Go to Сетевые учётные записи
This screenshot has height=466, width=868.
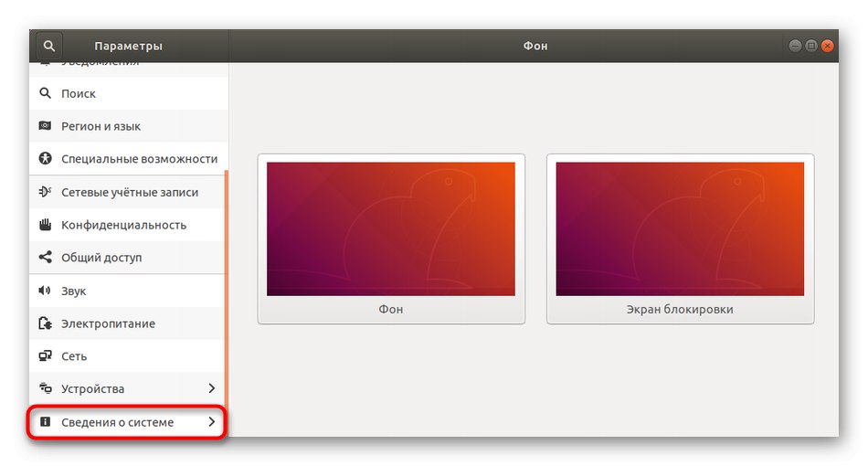[x=128, y=192]
